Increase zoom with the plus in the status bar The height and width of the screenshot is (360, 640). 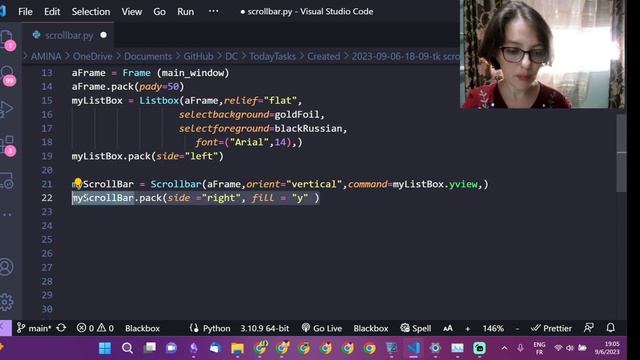coord(468,328)
